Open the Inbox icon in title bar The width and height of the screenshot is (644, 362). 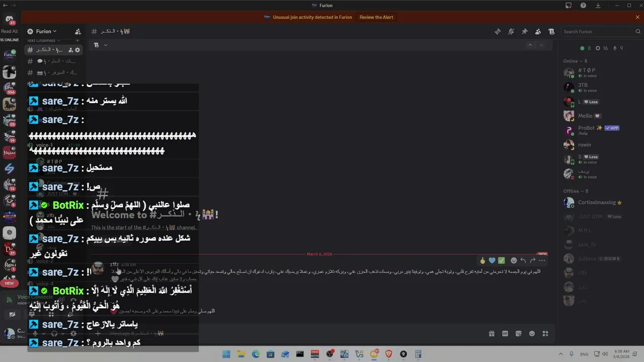pos(569,6)
